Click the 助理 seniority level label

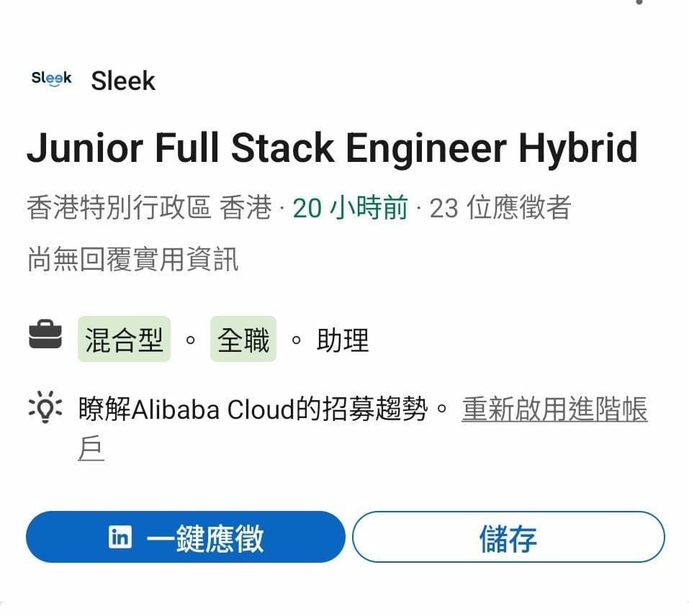pos(343,340)
